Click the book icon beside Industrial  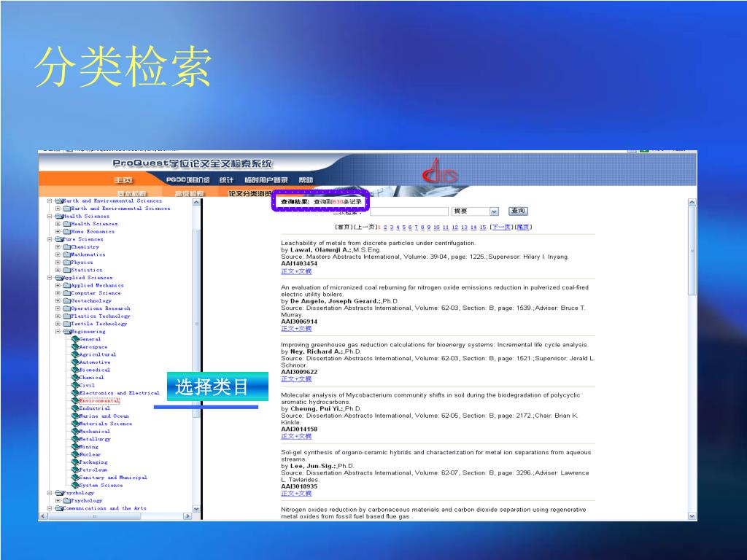point(75,408)
